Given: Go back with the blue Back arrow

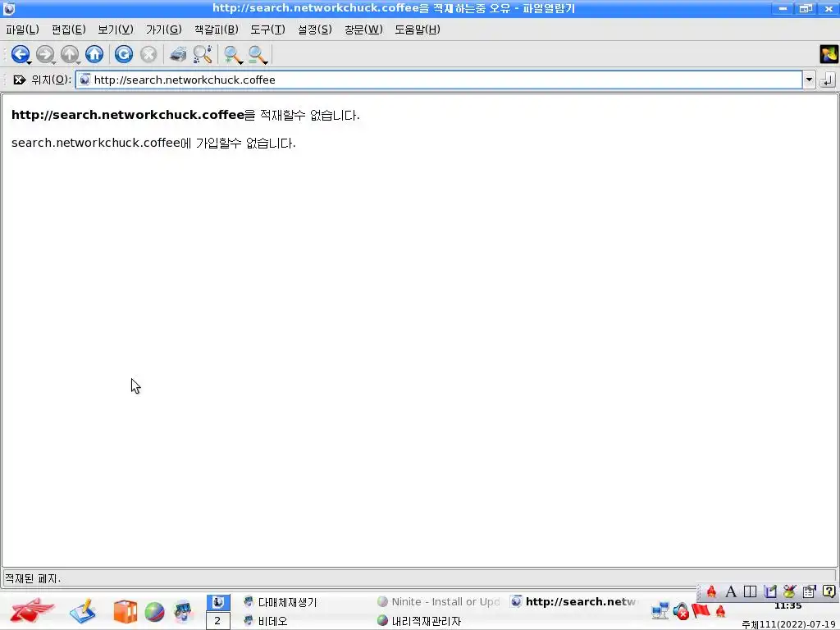Looking at the screenshot, I should click(x=20, y=53).
